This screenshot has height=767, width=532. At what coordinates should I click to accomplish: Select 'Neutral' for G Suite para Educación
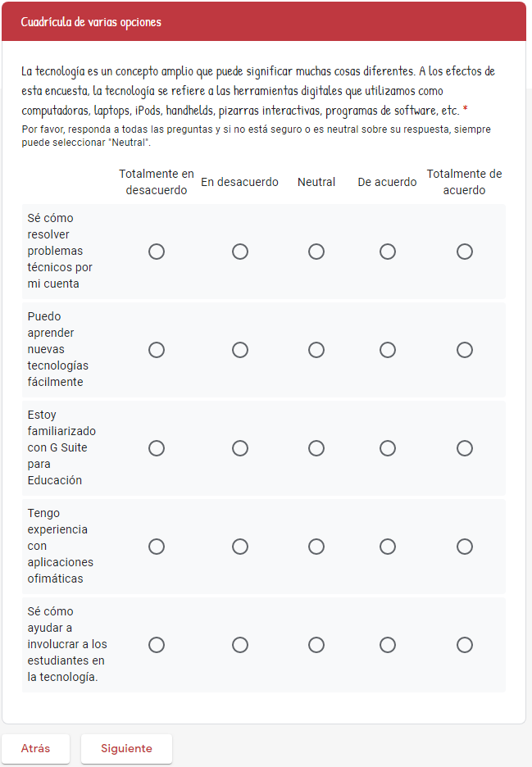pyautogui.click(x=316, y=448)
